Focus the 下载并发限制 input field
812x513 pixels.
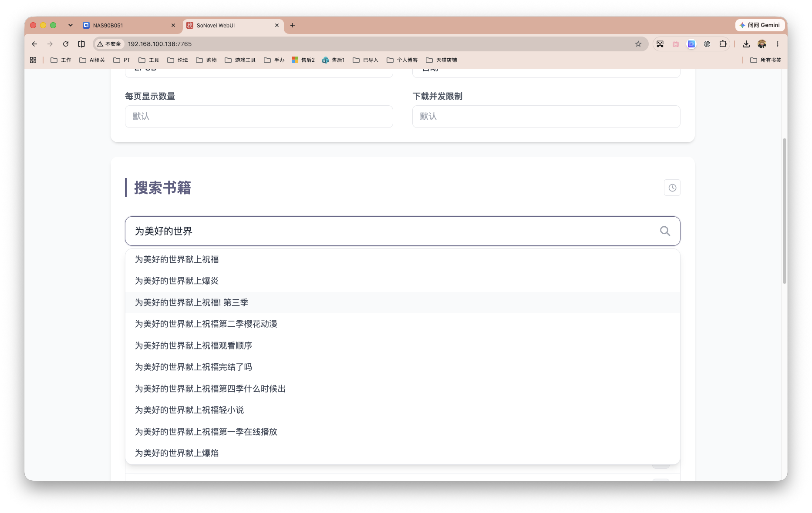pos(546,117)
